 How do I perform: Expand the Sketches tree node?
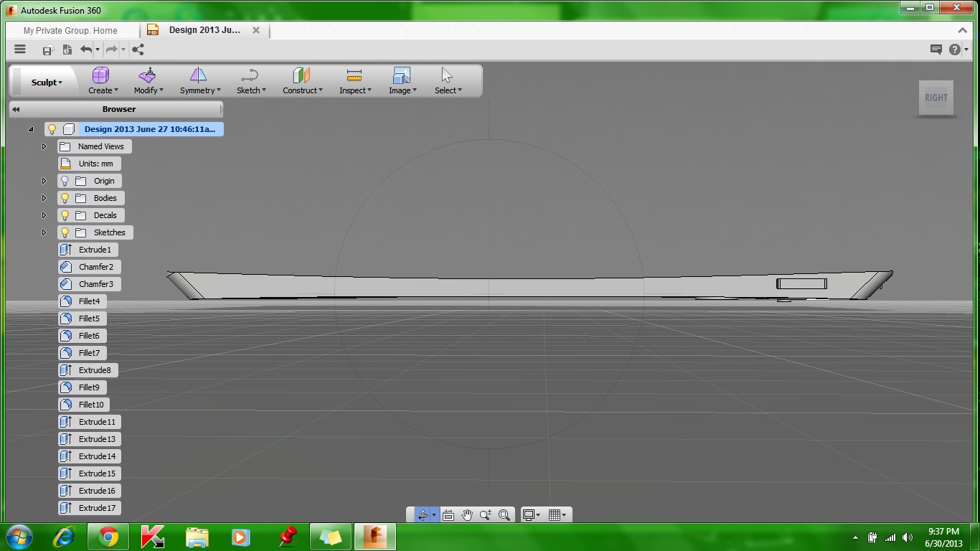click(x=44, y=232)
